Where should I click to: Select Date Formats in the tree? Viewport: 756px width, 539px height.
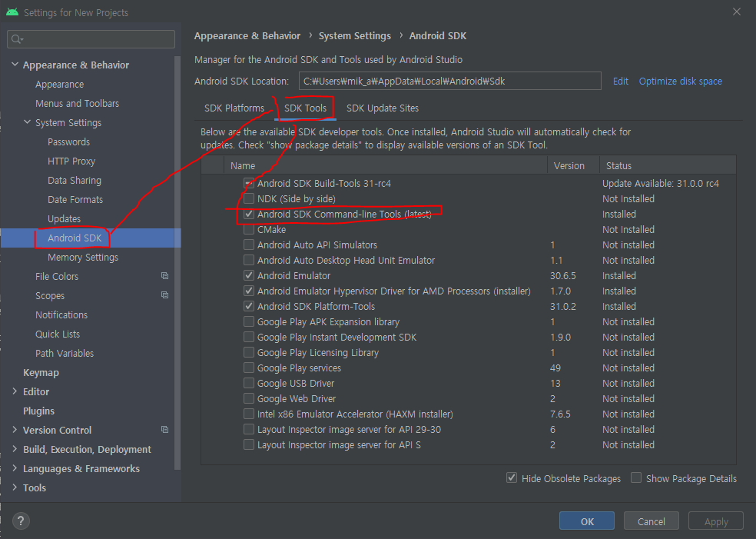(75, 199)
